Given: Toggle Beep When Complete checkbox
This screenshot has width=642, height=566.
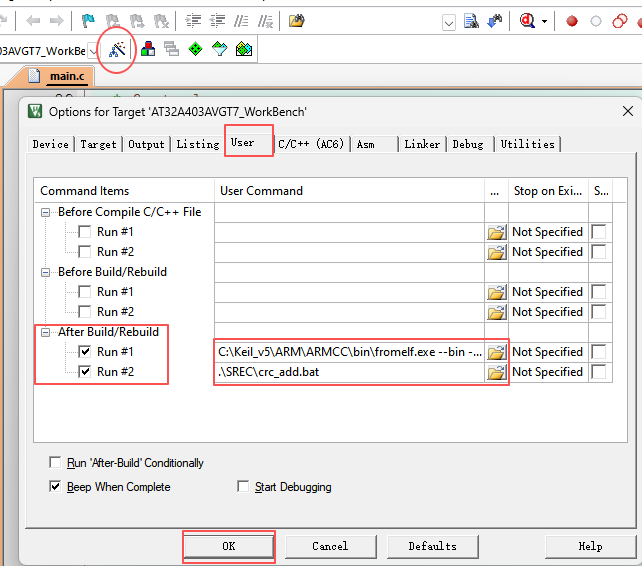Looking at the screenshot, I should [55, 487].
